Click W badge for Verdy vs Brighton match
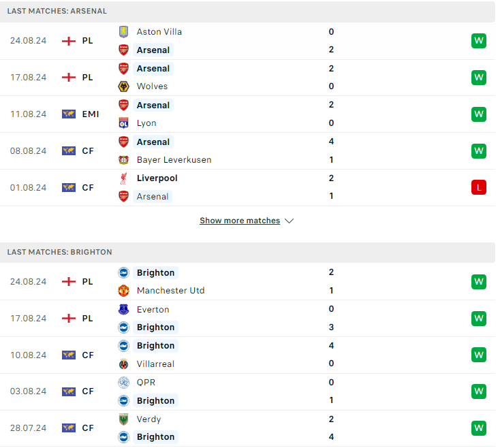 (x=478, y=428)
